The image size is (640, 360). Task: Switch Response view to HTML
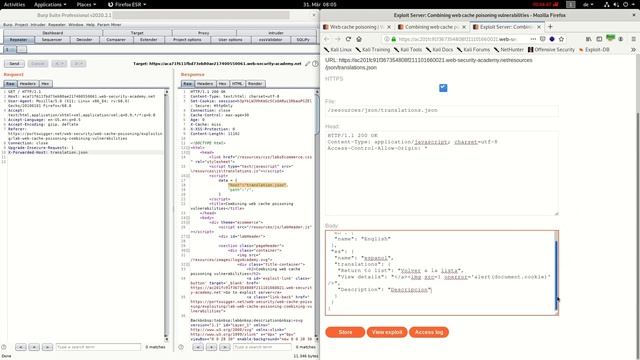(237, 83)
